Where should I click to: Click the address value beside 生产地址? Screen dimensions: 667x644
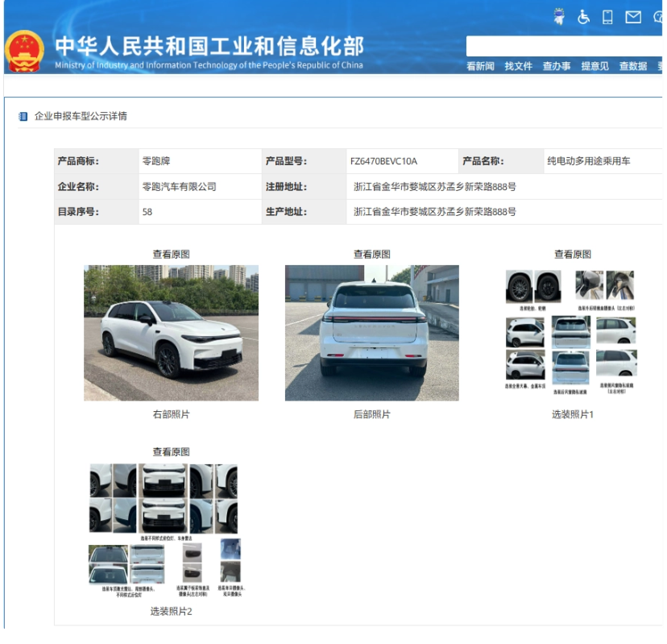[435, 211]
